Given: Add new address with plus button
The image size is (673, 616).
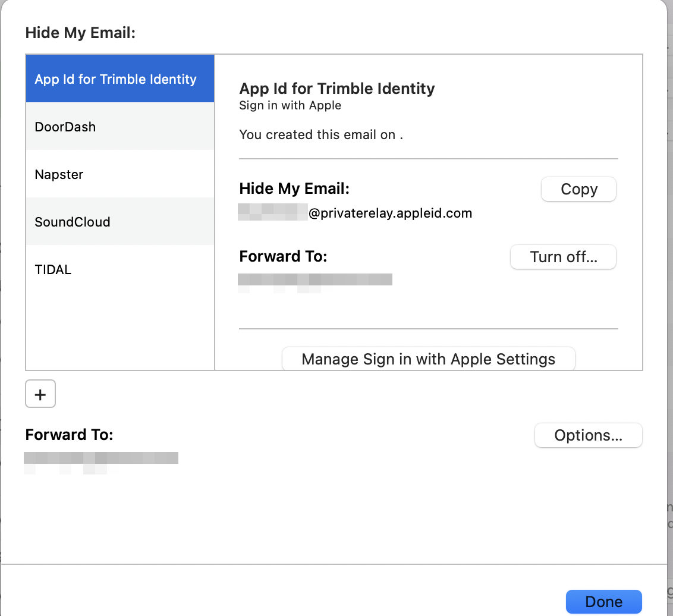Looking at the screenshot, I should click(40, 394).
